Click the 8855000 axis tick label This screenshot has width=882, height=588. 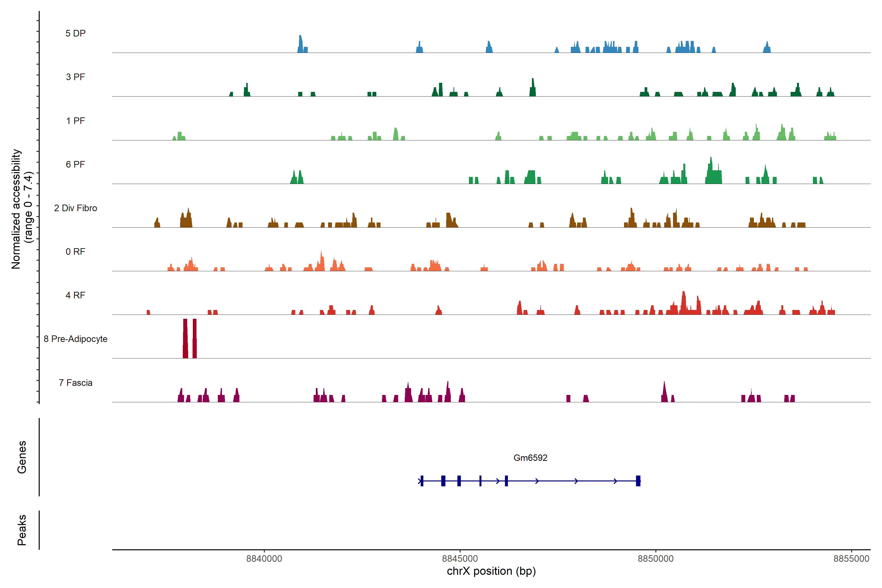[x=851, y=558]
